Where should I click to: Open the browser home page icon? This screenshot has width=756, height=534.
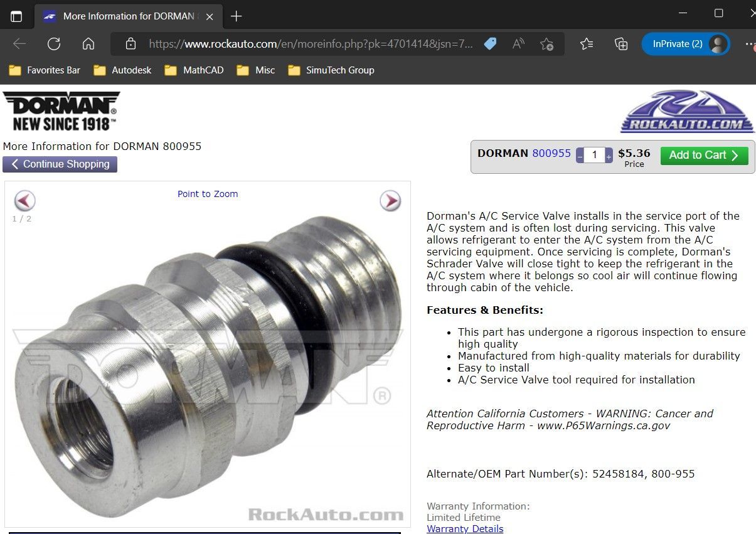point(88,44)
